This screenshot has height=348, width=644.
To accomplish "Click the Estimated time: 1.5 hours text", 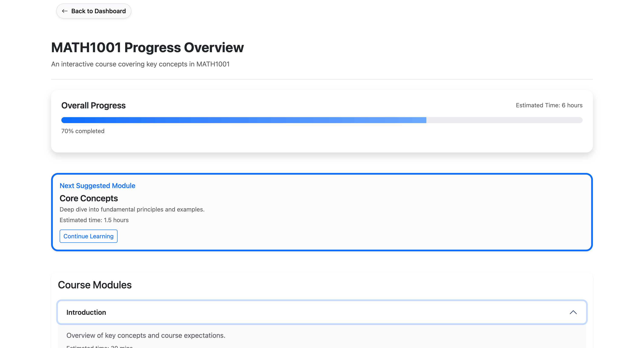I will point(94,220).
